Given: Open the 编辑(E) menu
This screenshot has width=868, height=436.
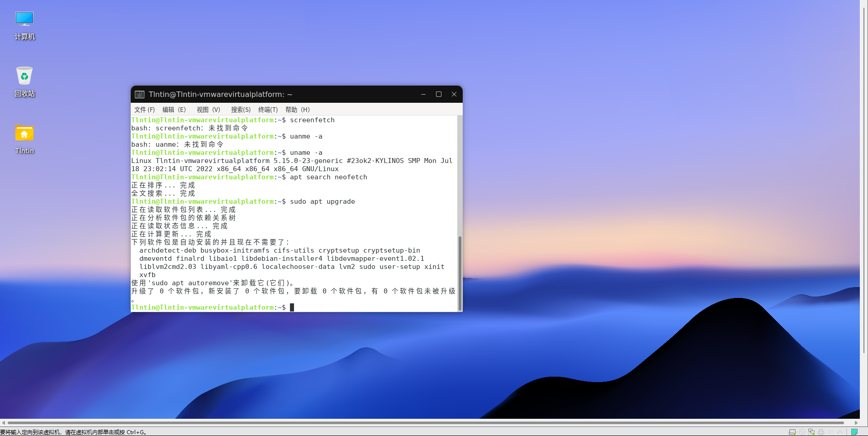Looking at the screenshot, I should coord(174,110).
